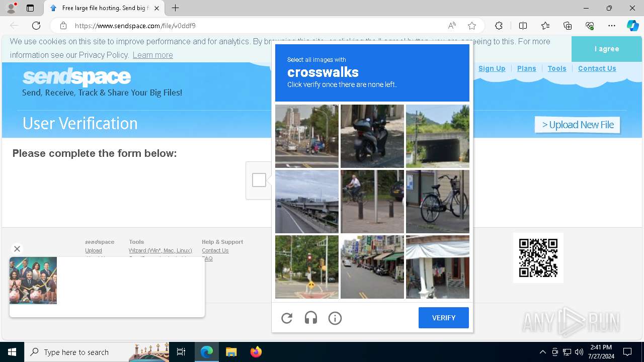Open the Wizard (Win, Mac, Linux) link
The width and height of the screenshot is (644, 362).
(160, 250)
